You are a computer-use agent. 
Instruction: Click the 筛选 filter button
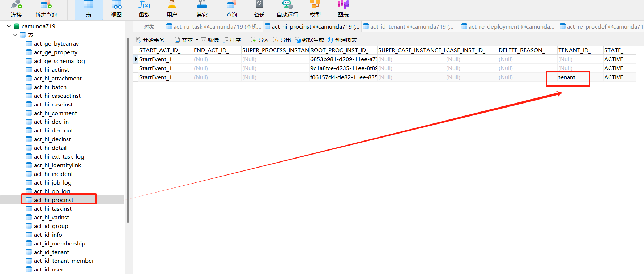click(x=210, y=40)
